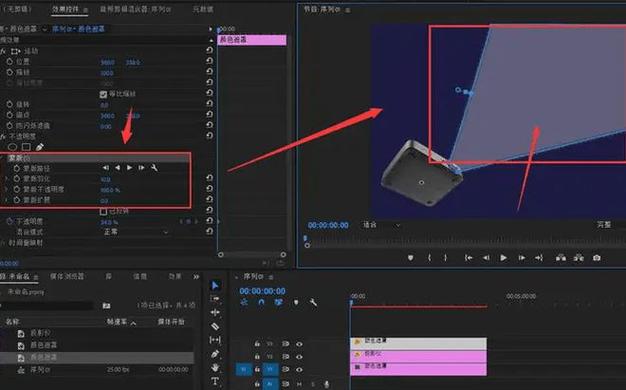
Task: Click the Export Frame camera icon
Action: pos(596,258)
